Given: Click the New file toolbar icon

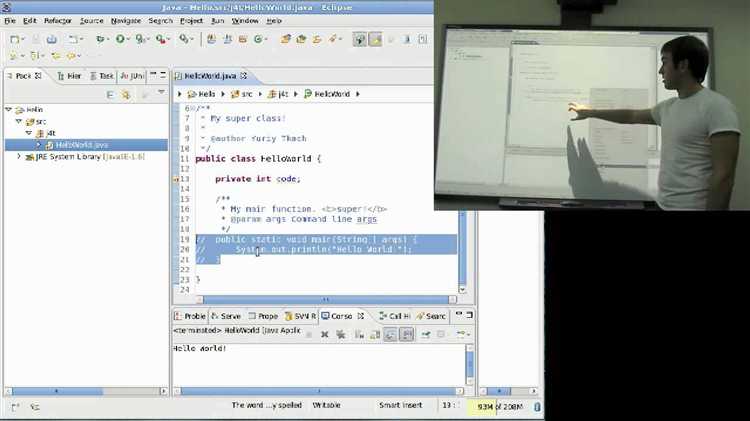Looking at the screenshot, I should (x=14, y=39).
